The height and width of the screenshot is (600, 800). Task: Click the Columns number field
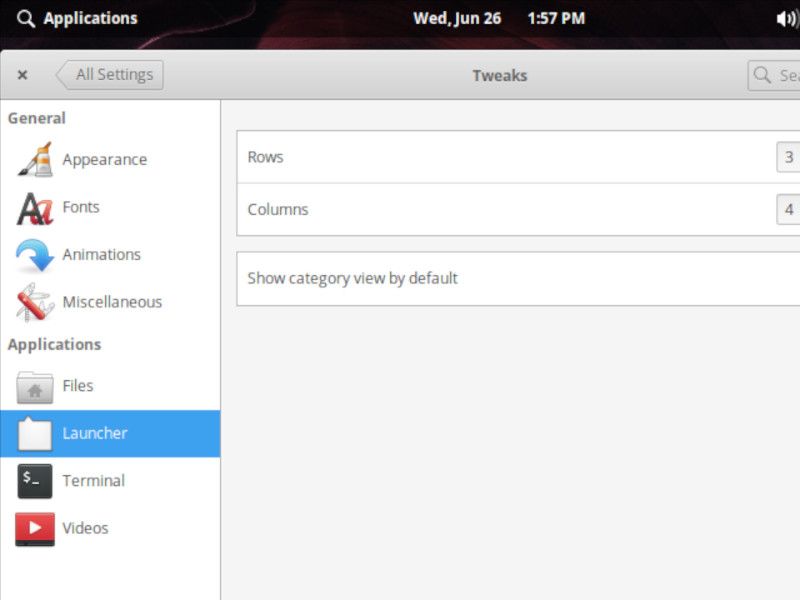coord(788,210)
